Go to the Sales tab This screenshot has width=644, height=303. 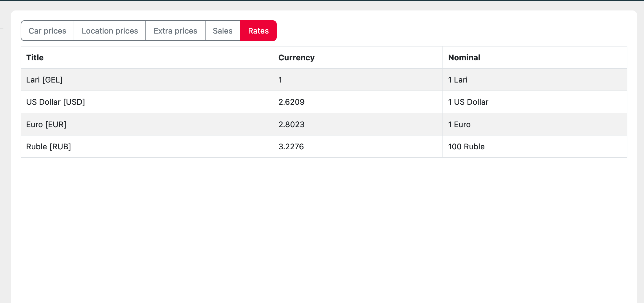click(x=222, y=31)
